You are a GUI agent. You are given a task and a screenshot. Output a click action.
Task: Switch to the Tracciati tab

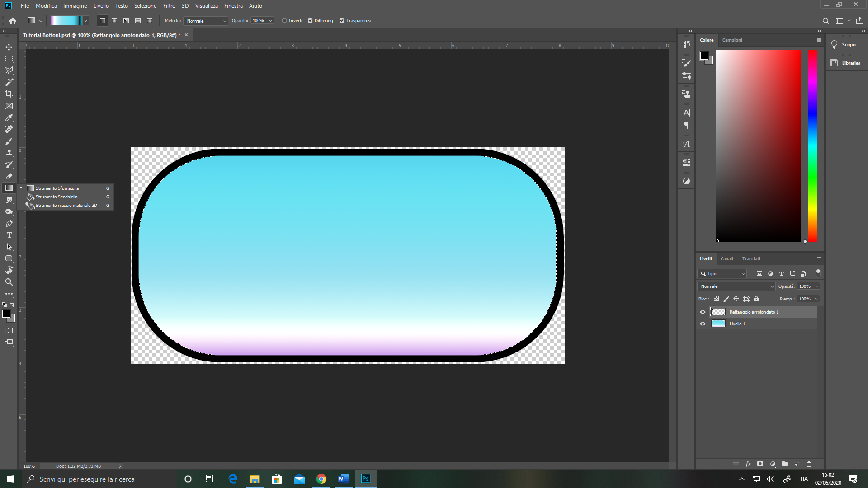pyautogui.click(x=751, y=259)
